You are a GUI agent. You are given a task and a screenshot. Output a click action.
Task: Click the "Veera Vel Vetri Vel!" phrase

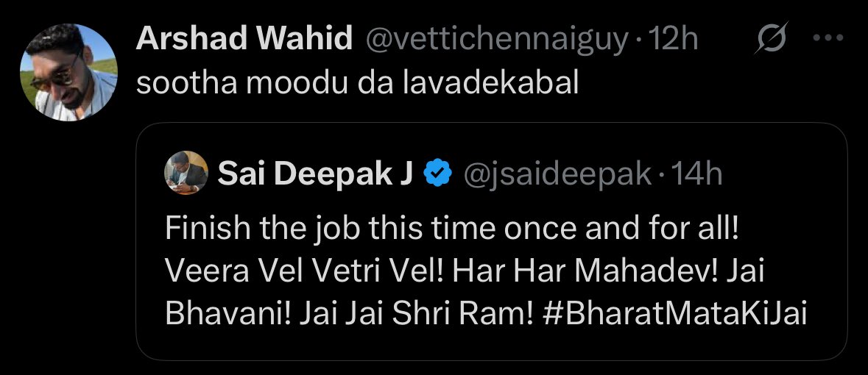point(305,271)
